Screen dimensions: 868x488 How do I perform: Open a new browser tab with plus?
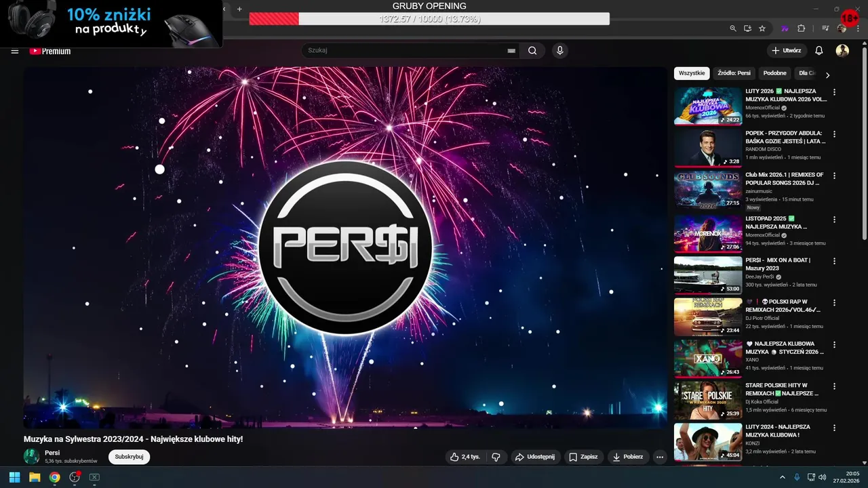tap(239, 9)
